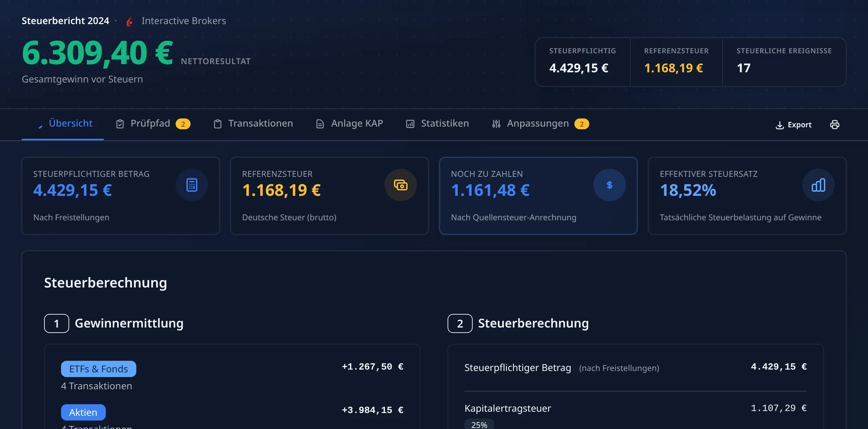Click the sliders icon beside Anpassungen
Screen dimensions: 868x429
(496, 124)
